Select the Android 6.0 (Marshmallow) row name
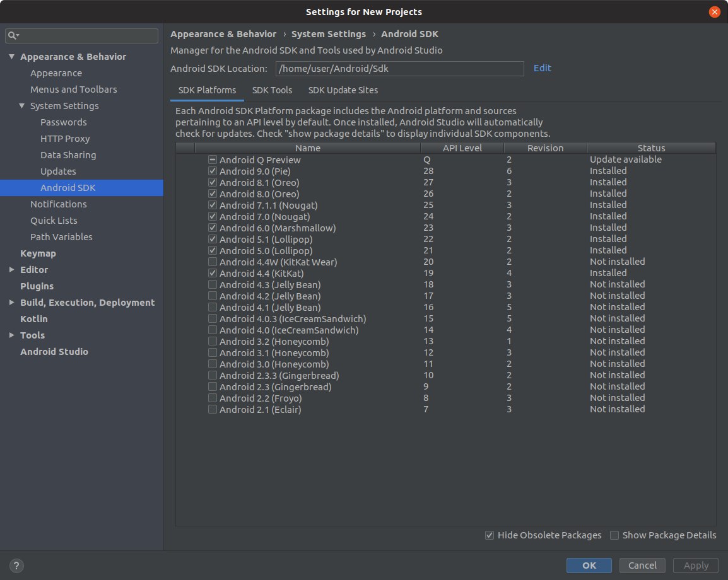The width and height of the screenshot is (728, 580). (x=278, y=228)
